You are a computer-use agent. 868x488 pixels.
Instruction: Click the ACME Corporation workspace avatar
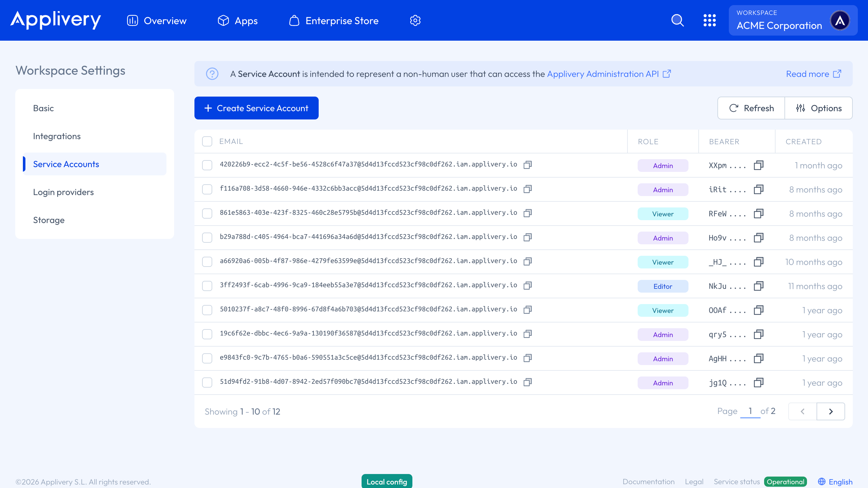(840, 20)
